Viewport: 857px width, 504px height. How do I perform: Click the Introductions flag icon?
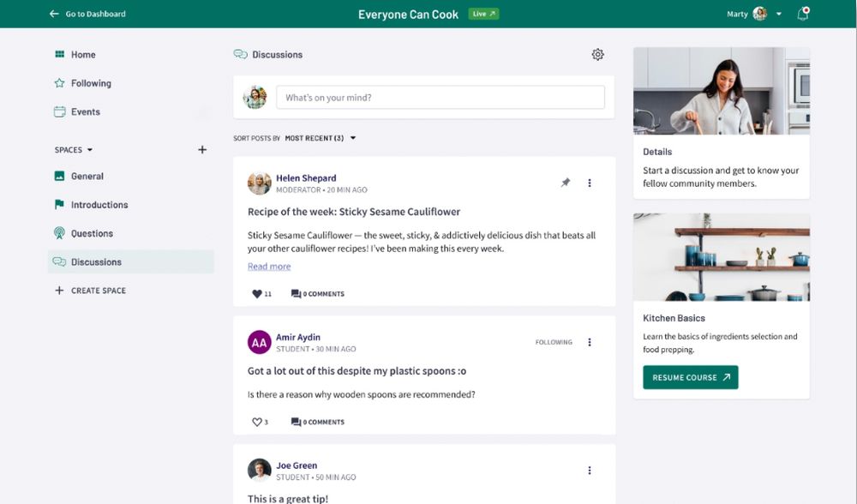pos(59,205)
